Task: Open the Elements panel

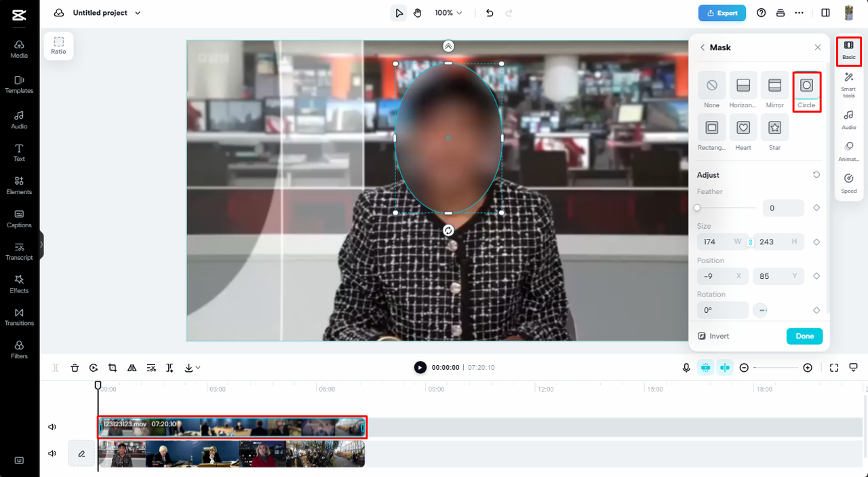Action: click(x=19, y=185)
